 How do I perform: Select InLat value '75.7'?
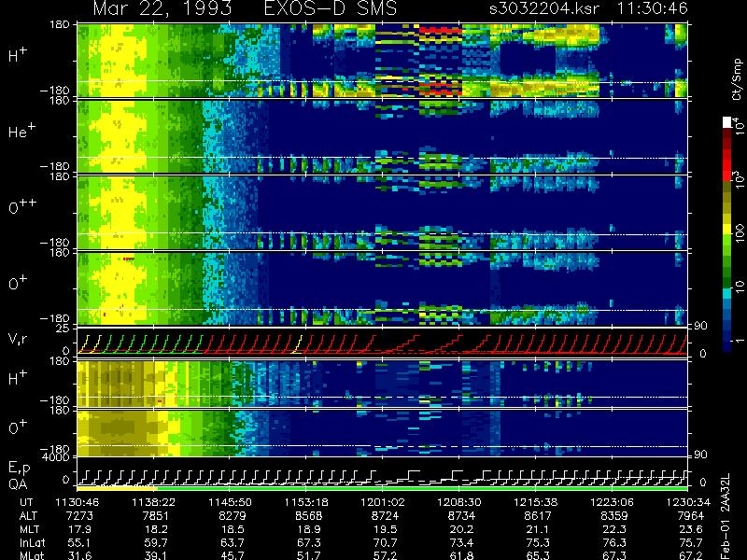click(690, 542)
